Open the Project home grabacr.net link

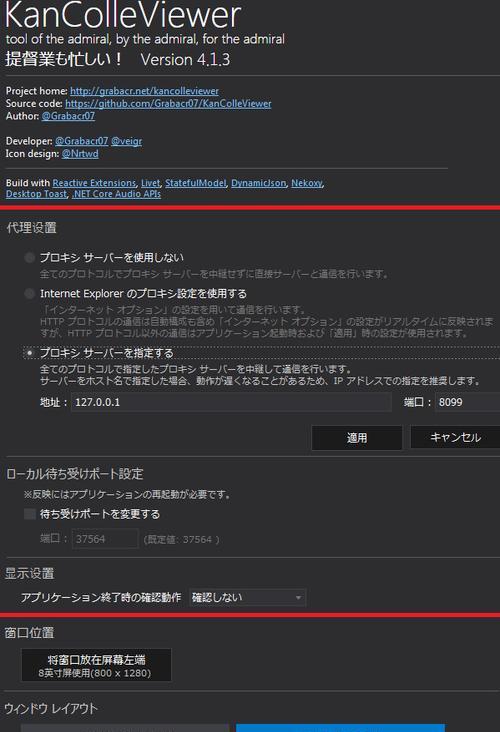144,91
